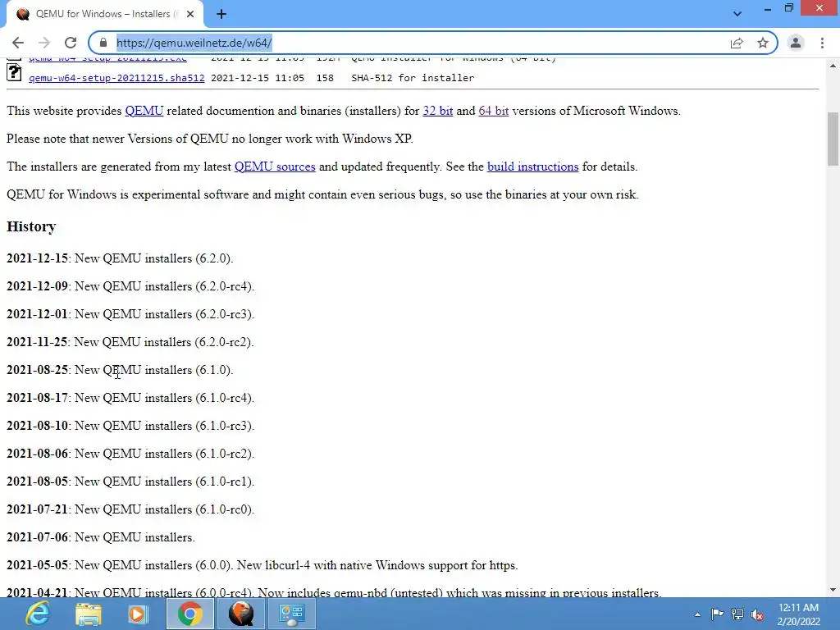Click the 2021-12-01 history entry (6.2.0-rc3)

point(130,314)
